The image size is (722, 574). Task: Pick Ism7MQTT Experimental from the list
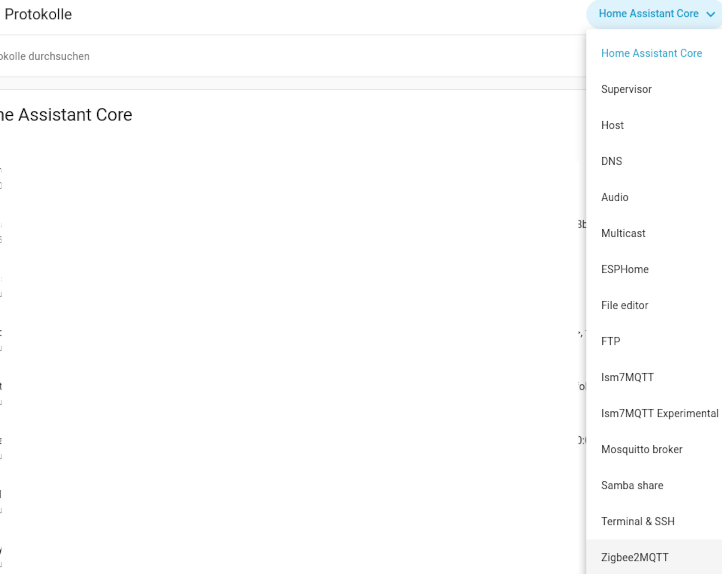click(x=659, y=413)
